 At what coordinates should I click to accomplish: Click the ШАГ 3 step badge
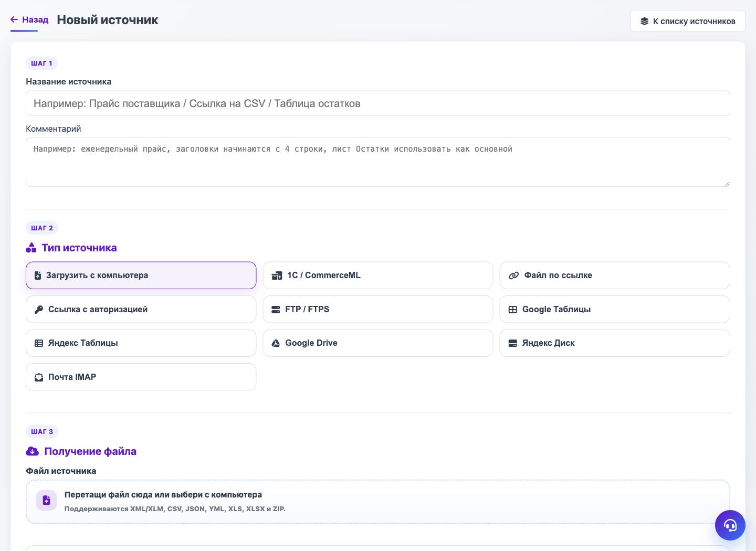point(42,432)
